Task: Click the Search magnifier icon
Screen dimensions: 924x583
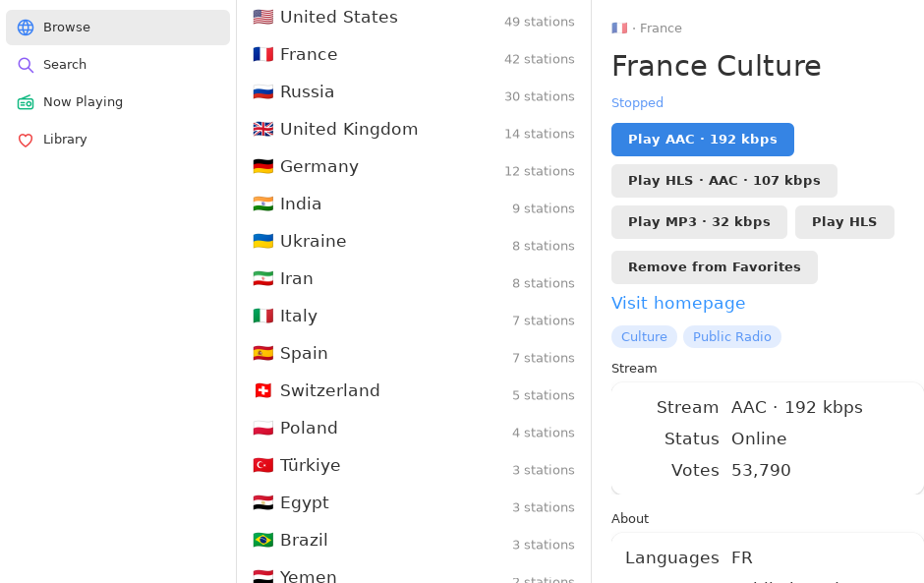Action: (26, 64)
